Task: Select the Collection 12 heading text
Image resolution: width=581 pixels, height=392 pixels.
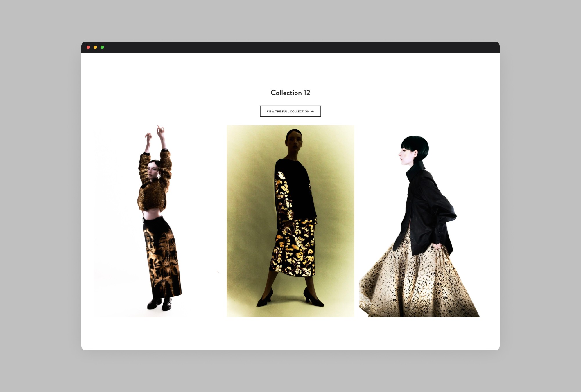Action: (290, 93)
